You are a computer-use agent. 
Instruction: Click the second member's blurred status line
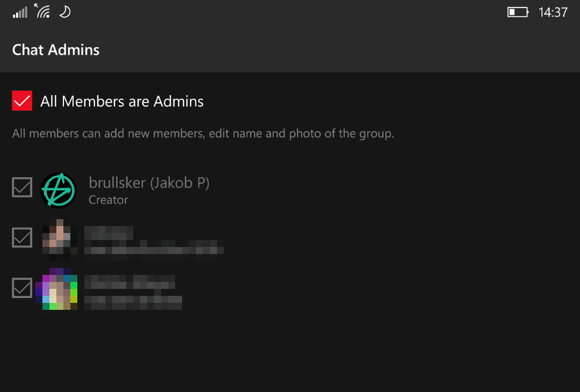[154, 248]
